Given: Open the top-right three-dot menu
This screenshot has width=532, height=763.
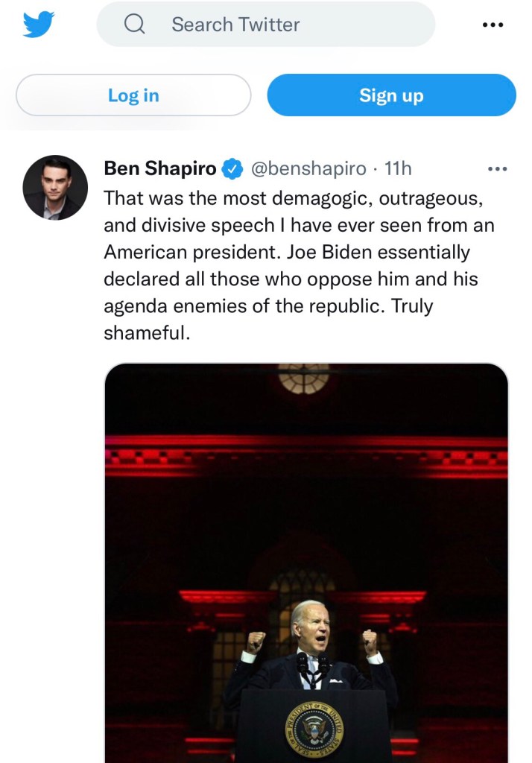Looking at the screenshot, I should tap(493, 25).
